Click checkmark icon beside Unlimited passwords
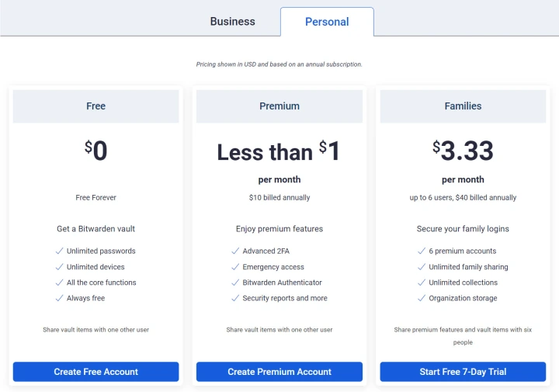Screen dimensions: 559x392 (x=59, y=251)
